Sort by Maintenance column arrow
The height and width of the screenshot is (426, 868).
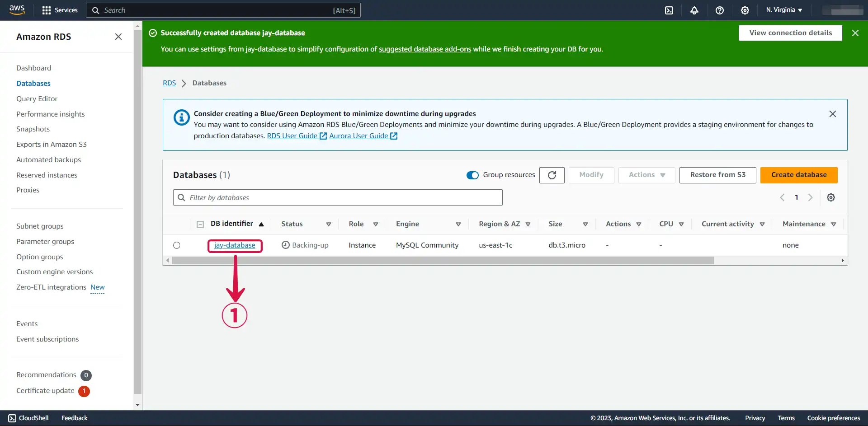click(x=834, y=225)
